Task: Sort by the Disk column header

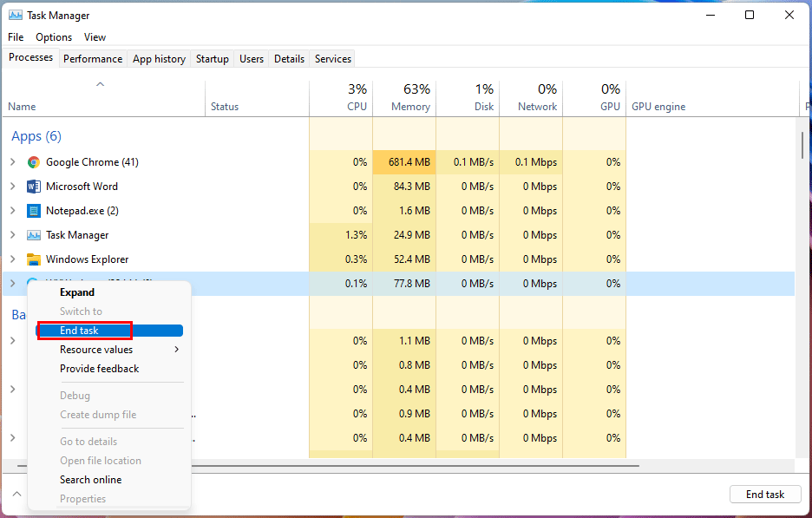Action: point(468,99)
